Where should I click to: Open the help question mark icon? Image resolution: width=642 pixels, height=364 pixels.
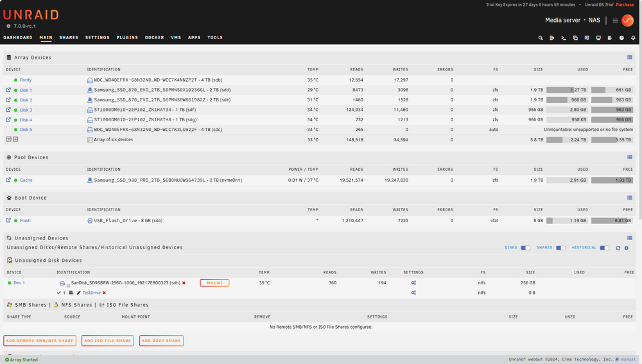621,38
